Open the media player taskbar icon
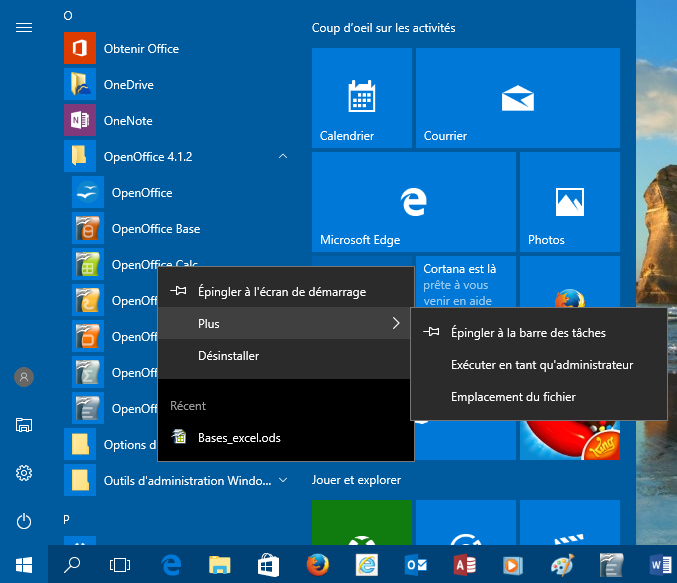This screenshot has height=583, width=677. click(513, 565)
